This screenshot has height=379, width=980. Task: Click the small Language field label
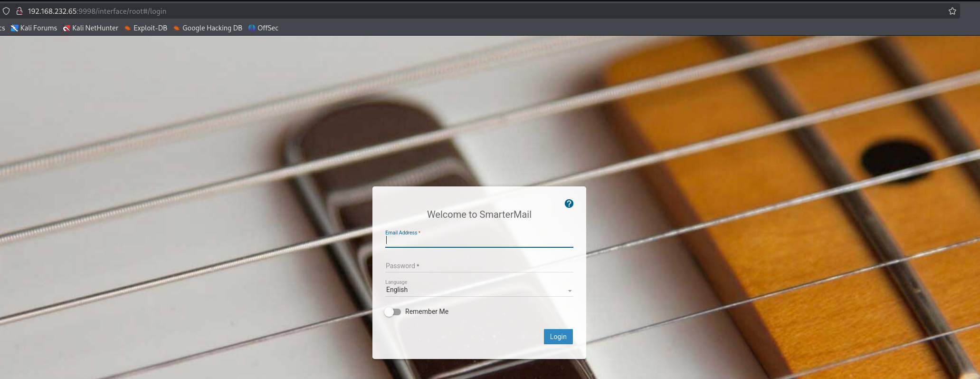396,282
